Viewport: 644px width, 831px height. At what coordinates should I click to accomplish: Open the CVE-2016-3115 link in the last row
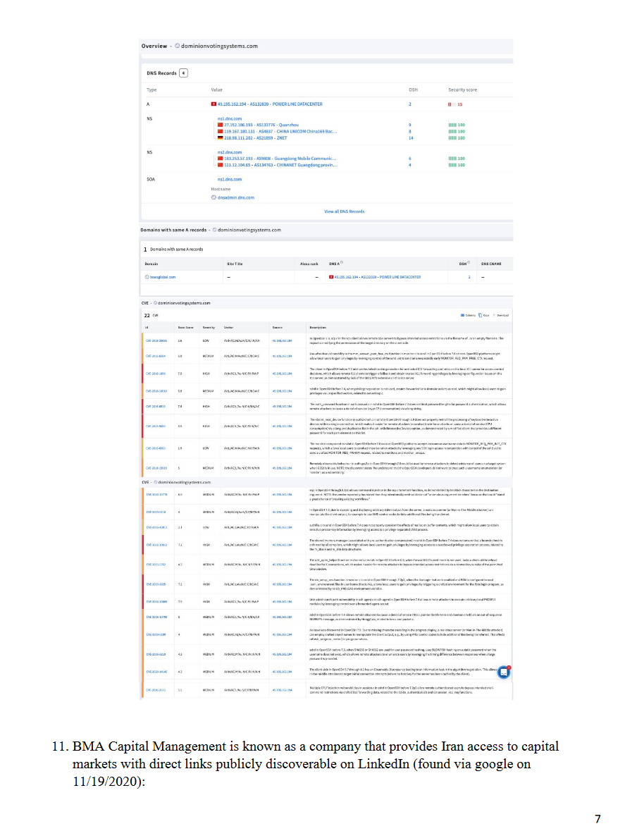pyautogui.click(x=156, y=690)
